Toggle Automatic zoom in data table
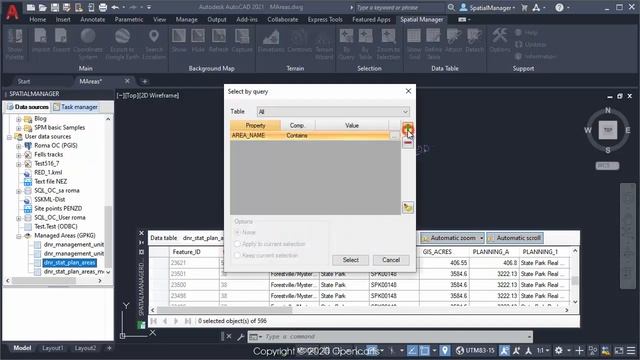 click(448, 238)
